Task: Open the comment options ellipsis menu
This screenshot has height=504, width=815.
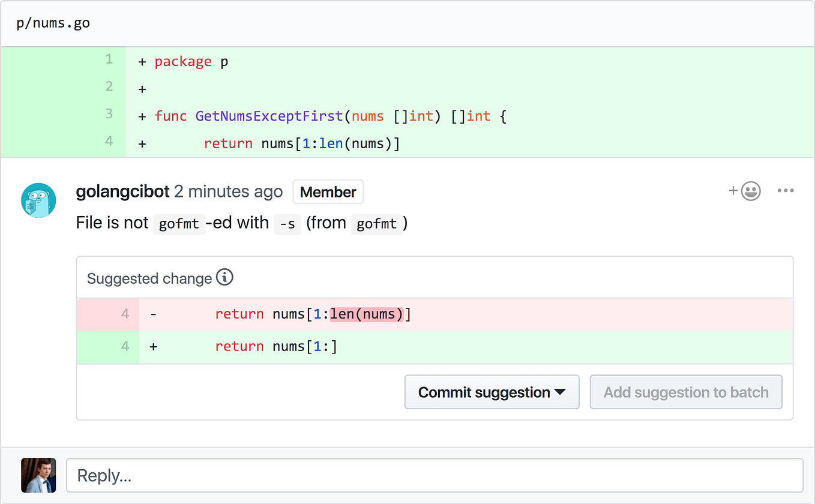Action: [785, 191]
